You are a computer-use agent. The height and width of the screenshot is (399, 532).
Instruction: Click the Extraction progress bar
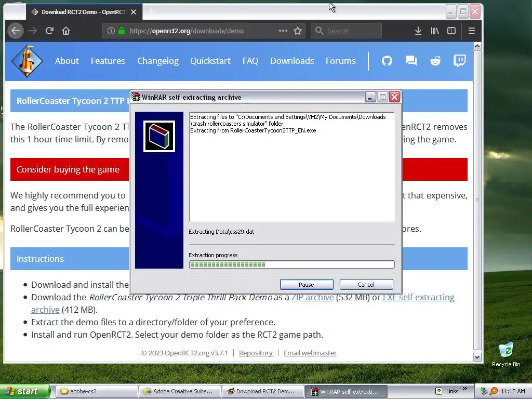pyautogui.click(x=292, y=264)
